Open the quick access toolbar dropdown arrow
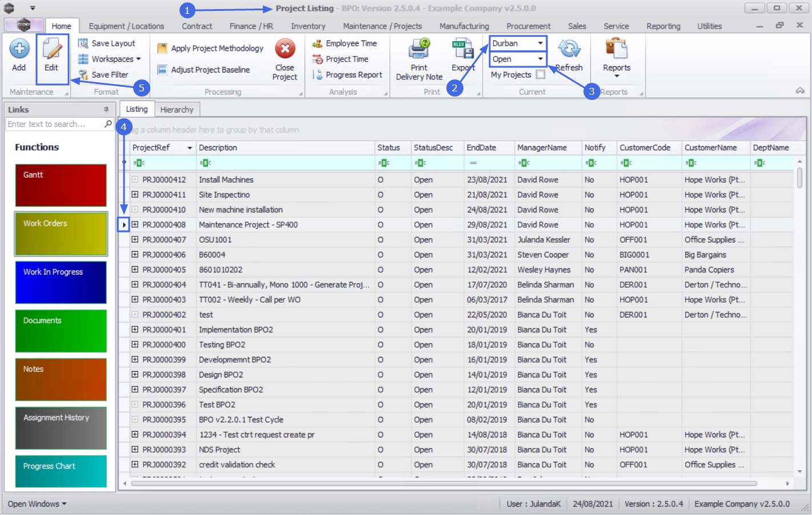Viewport: 812px width, 515px height. point(33,8)
